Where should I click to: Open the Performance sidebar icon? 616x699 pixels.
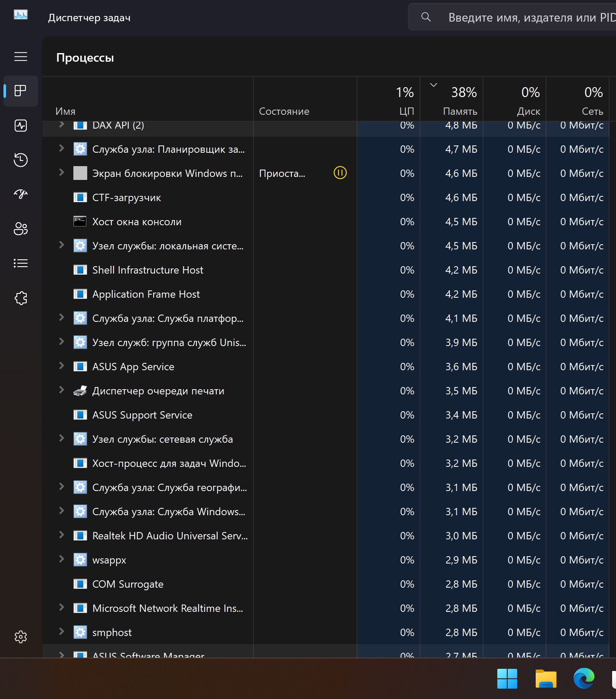pyautogui.click(x=21, y=126)
